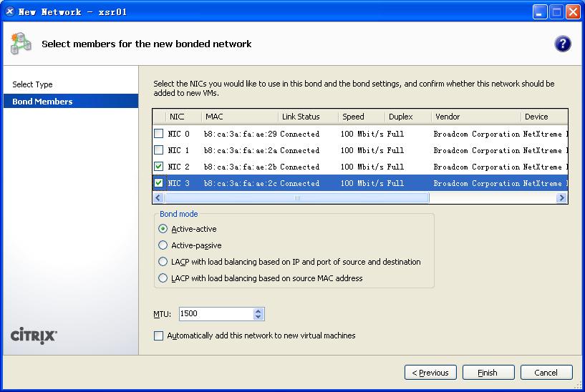Open the help icon in the header
This screenshot has width=585, height=392.
(x=562, y=44)
